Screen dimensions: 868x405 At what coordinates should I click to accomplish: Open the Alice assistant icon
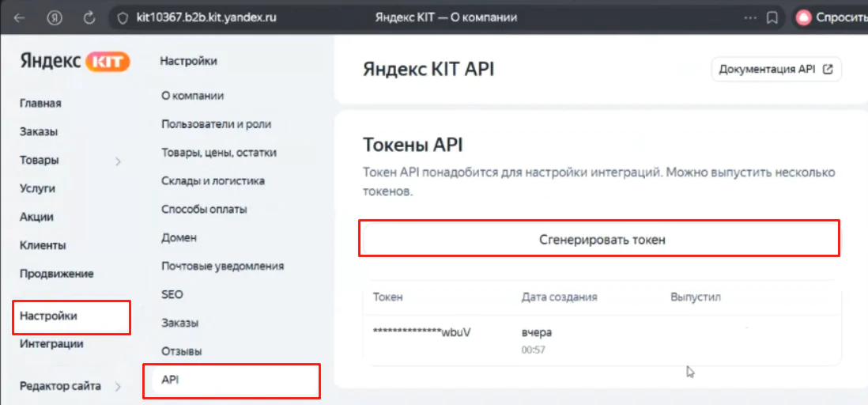pos(802,17)
